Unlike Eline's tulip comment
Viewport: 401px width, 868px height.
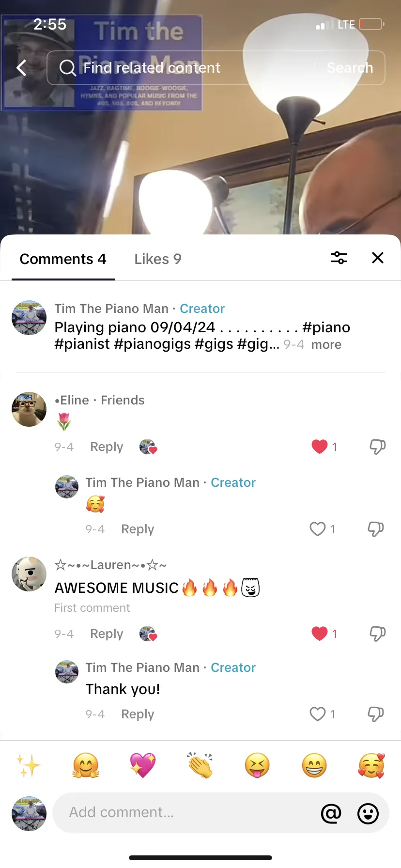tap(320, 446)
